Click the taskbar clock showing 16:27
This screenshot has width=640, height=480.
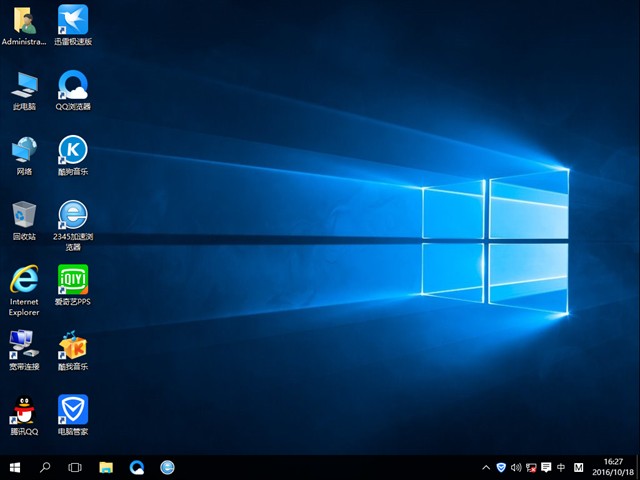pos(614,467)
